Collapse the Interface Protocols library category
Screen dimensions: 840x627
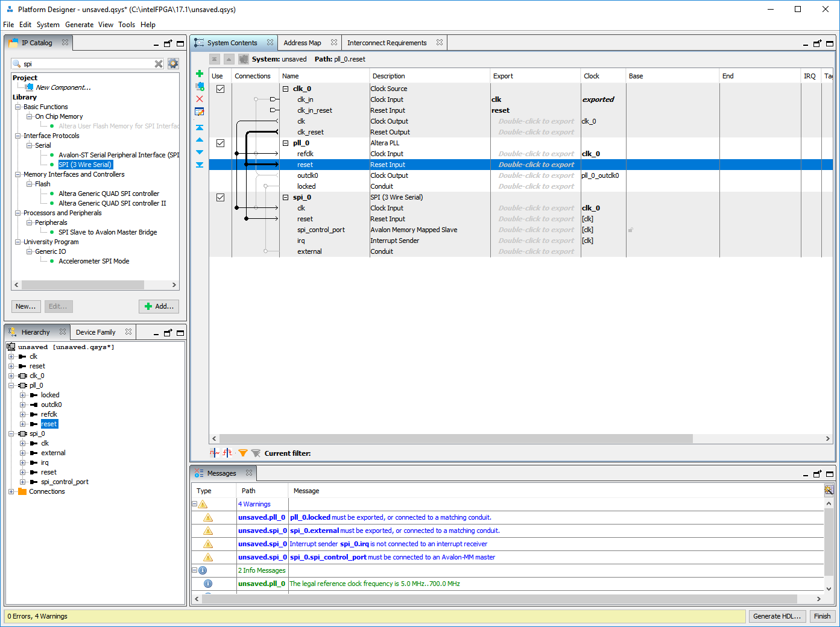coord(18,136)
